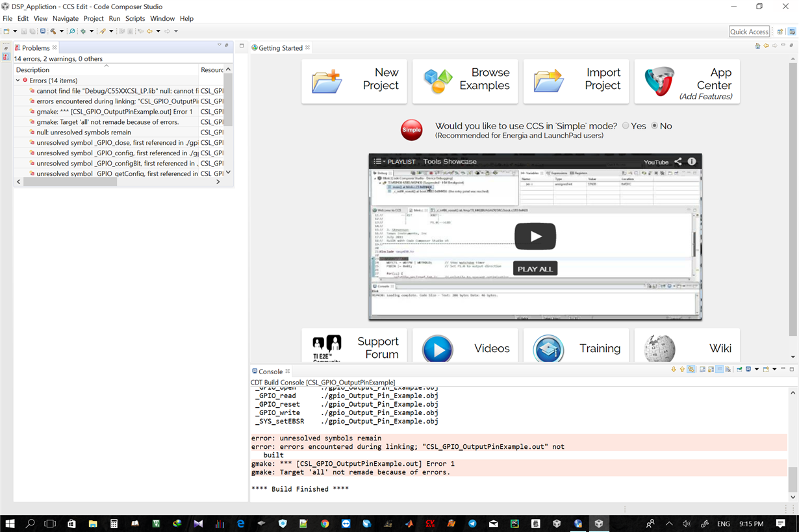Click the taskbar search icon
799x532 pixels.
[30, 524]
